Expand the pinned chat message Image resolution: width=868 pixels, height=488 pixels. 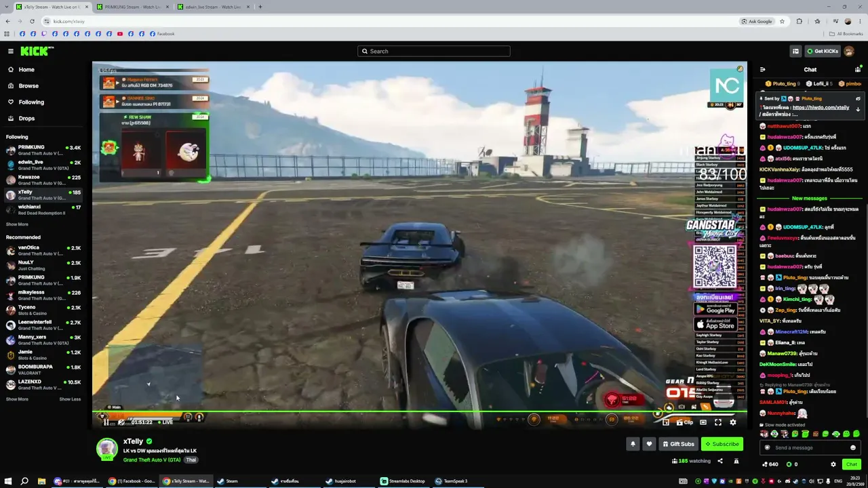858,109
